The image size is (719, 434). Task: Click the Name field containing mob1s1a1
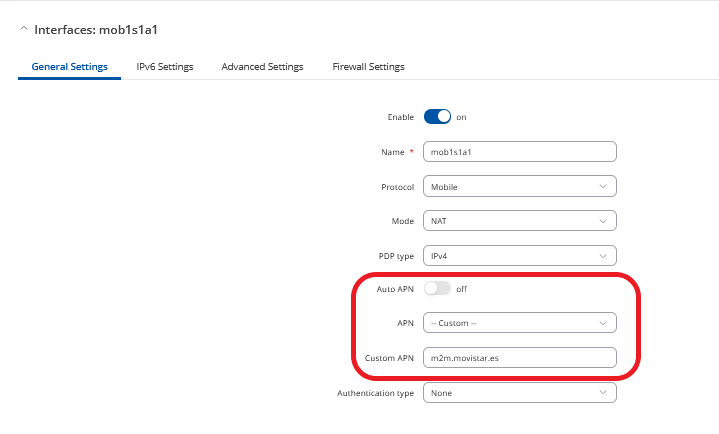point(519,152)
